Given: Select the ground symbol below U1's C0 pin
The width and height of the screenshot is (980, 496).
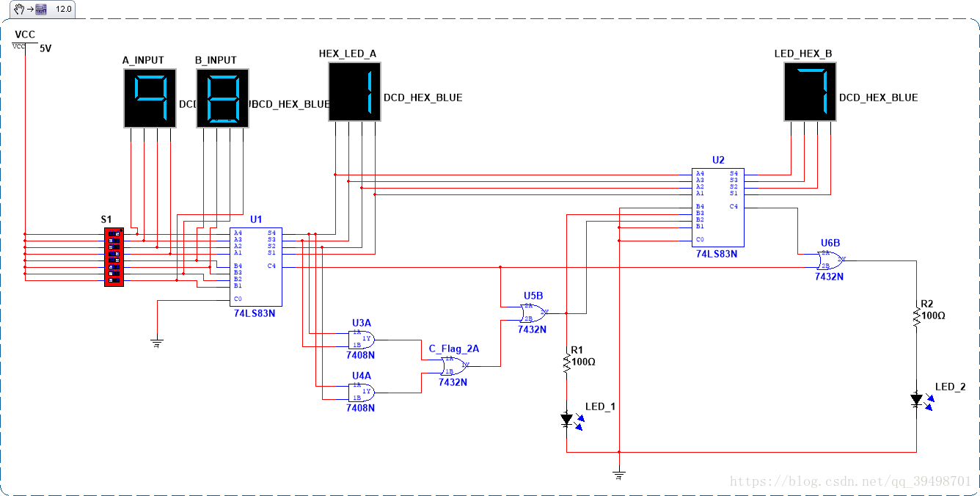Looking at the screenshot, I should pyautogui.click(x=156, y=341).
